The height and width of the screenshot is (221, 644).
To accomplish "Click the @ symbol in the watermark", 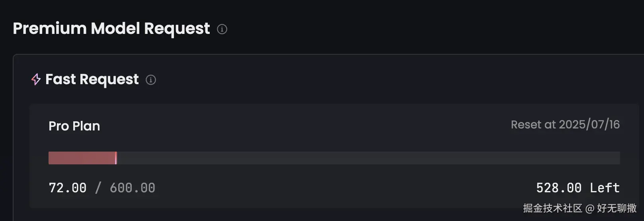I will pos(589,208).
